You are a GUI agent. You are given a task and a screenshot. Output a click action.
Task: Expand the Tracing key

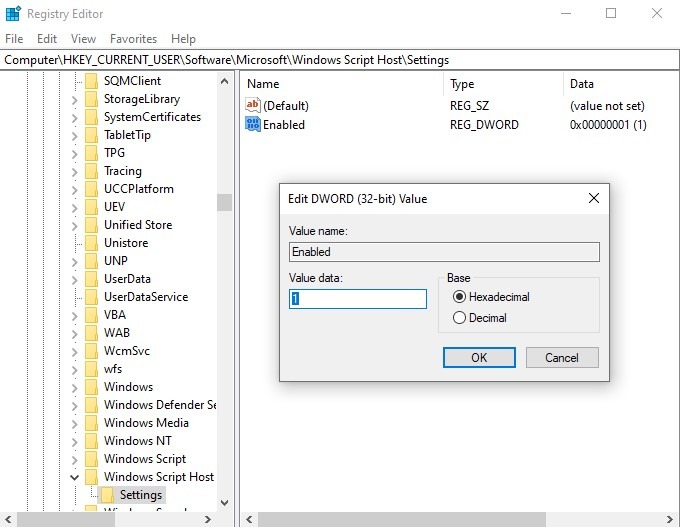point(74,172)
